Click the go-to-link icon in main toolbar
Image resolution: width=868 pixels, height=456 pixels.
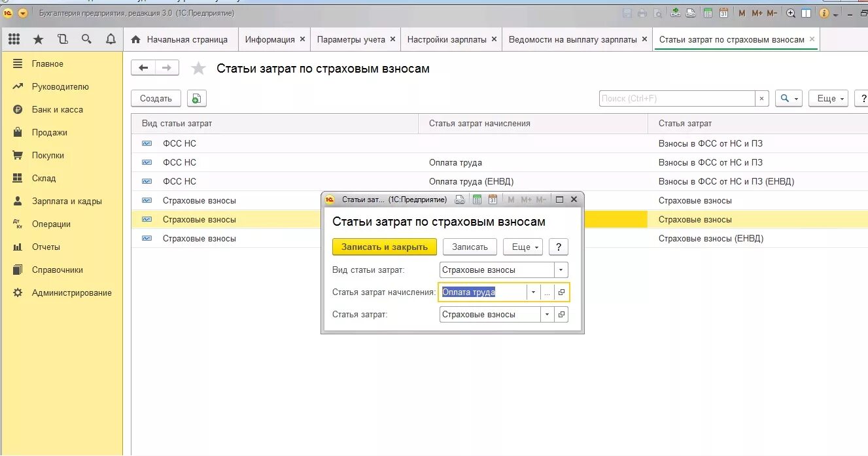click(x=691, y=13)
